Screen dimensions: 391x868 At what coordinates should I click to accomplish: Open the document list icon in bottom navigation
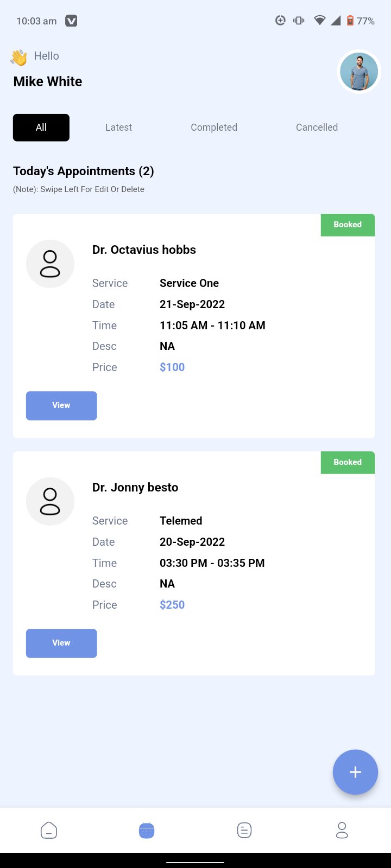click(x=244, y=830)
